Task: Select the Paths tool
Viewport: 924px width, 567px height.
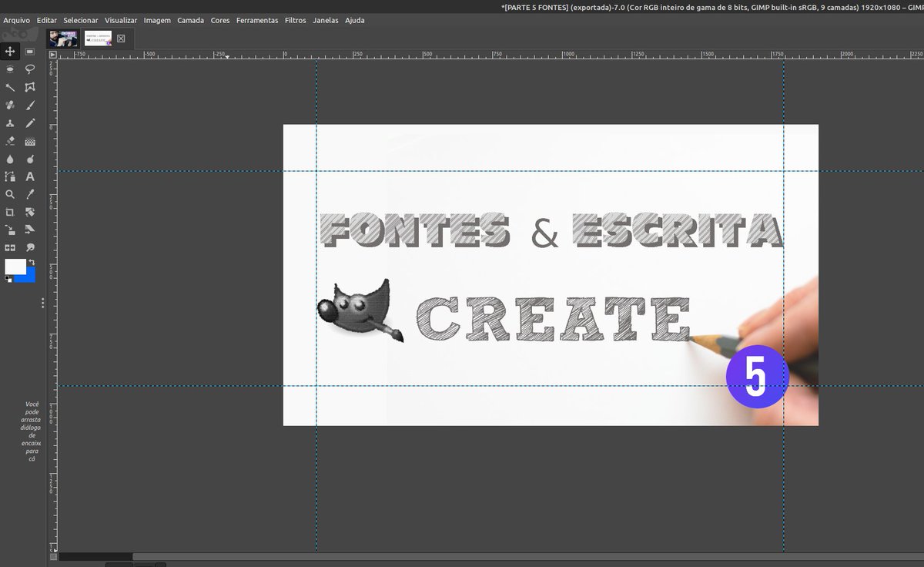Action: (x=10, y=176)
